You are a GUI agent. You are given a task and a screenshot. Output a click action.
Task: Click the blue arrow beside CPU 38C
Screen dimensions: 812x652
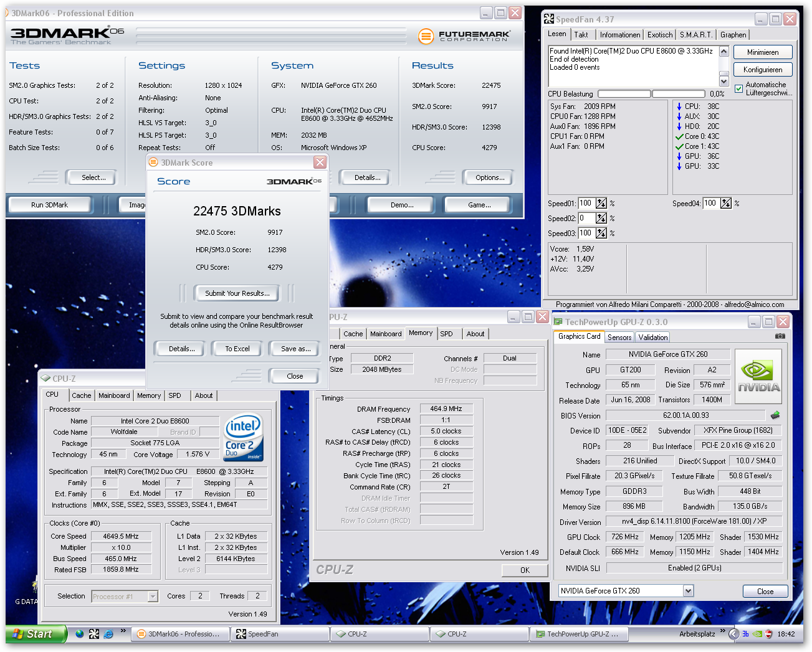click(x=679, y=106)
